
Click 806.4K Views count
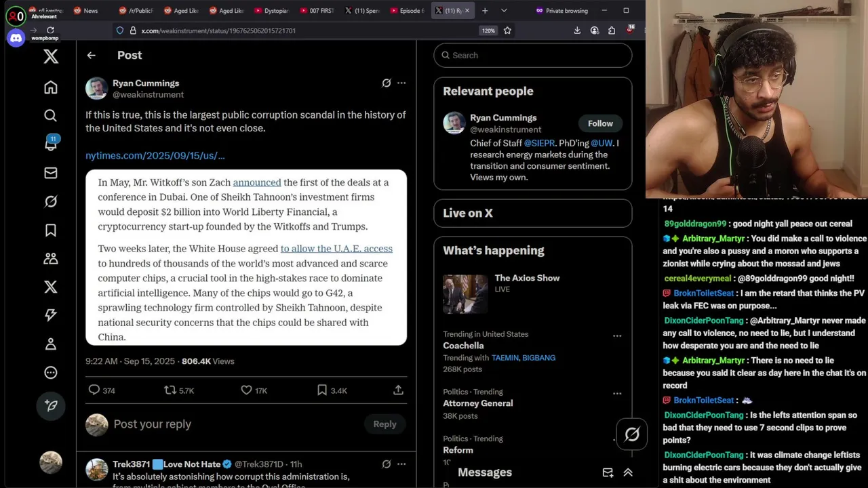(x=208, y=361)
